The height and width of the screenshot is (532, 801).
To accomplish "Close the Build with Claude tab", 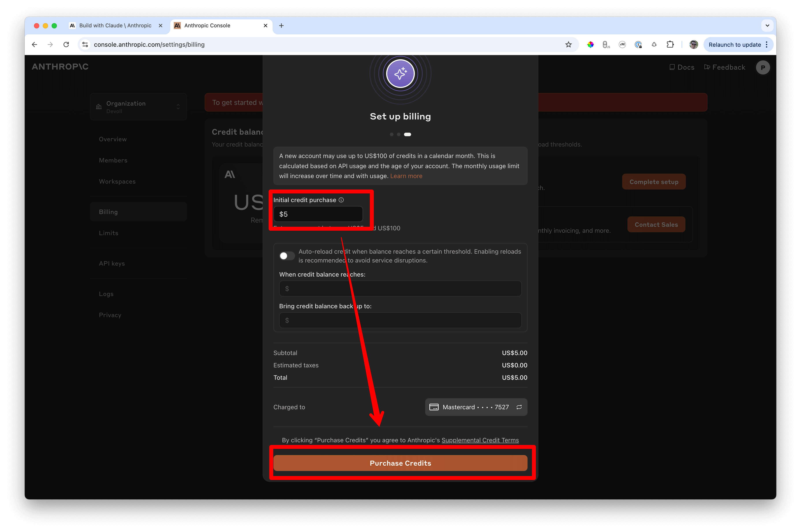I will coord(161,25).
